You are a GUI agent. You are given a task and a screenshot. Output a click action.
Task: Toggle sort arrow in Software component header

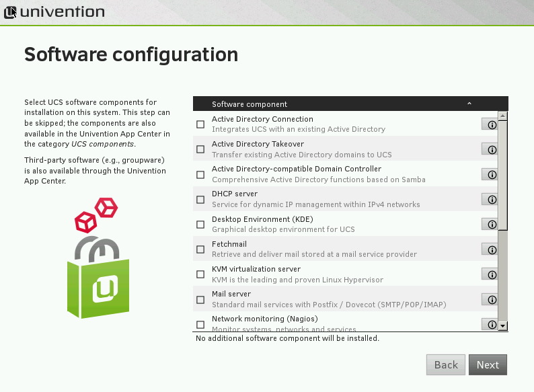point(469,104)
